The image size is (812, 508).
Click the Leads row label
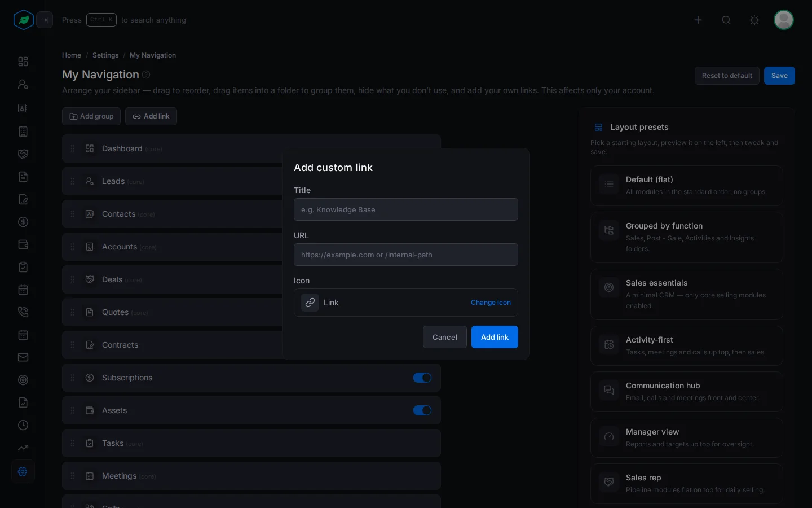click(x=113, y=181)
